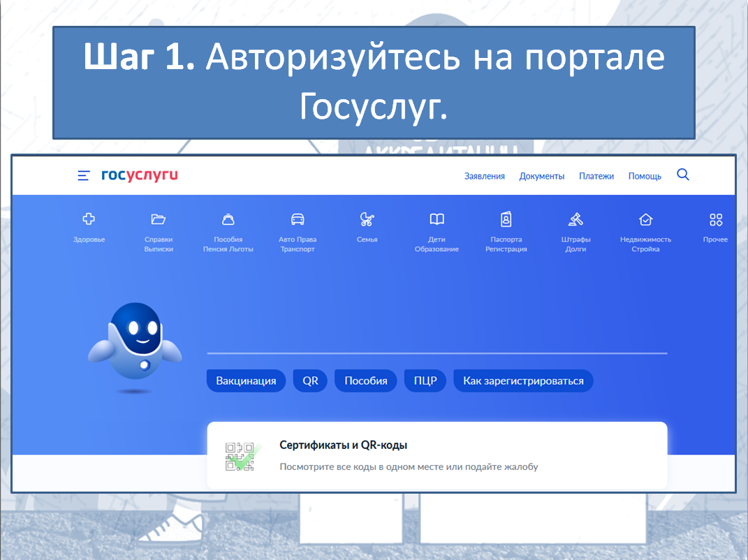Select the Паспорта Регистрация icon

(x=506, y=219)
